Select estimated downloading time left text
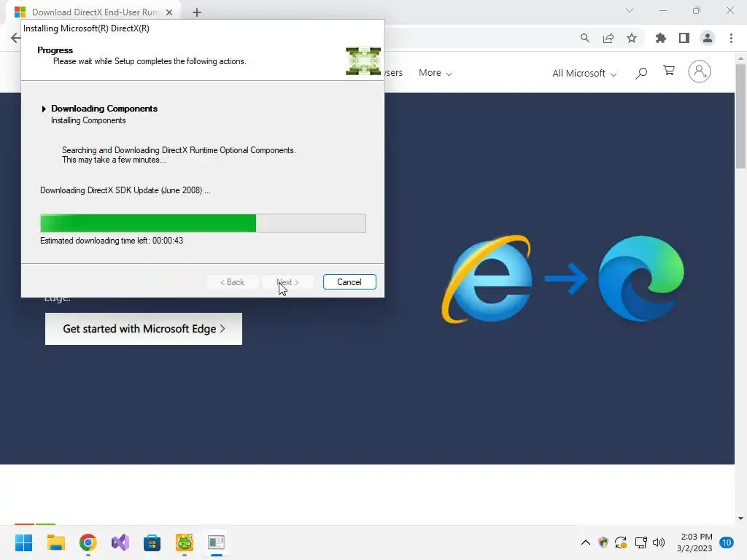Screen dimensions: 747x560 [112, 241]
